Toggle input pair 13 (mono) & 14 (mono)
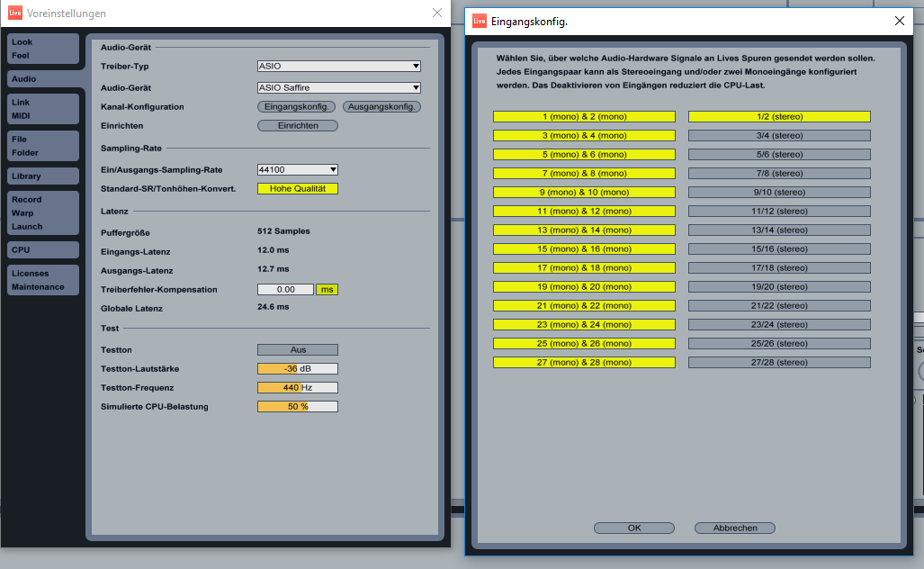This screenshot has width=924, height=569. point(584,230)
